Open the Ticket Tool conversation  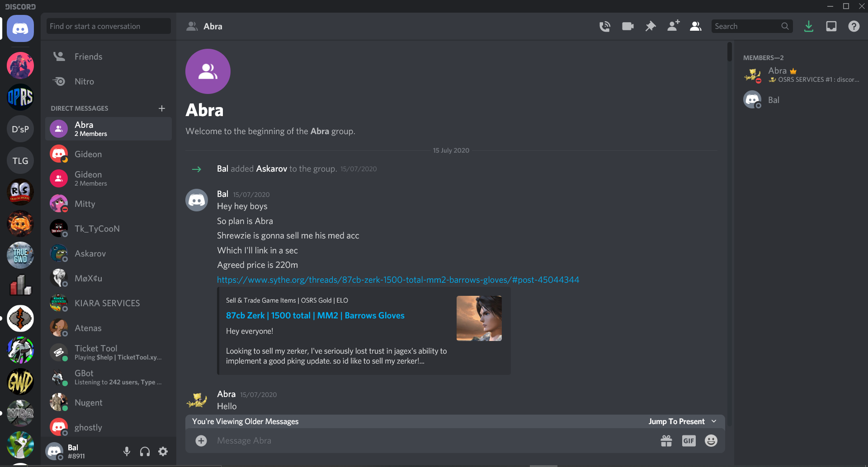pos(108,352)
